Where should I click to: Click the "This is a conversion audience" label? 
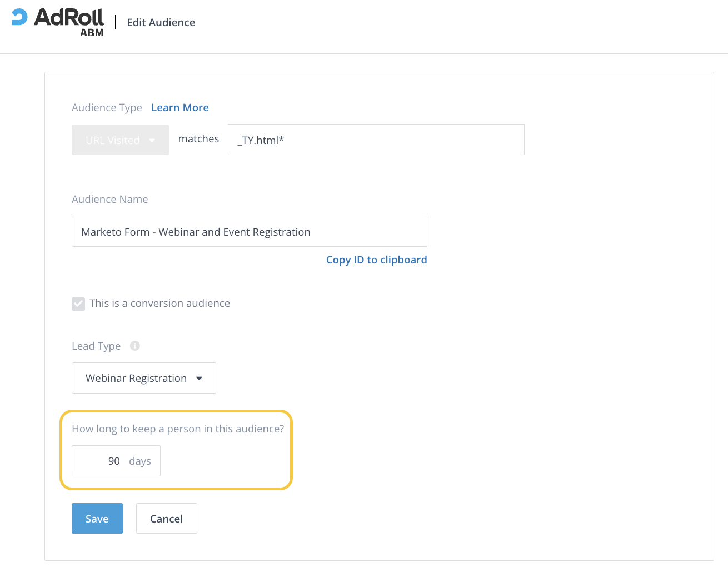(159, 304)
